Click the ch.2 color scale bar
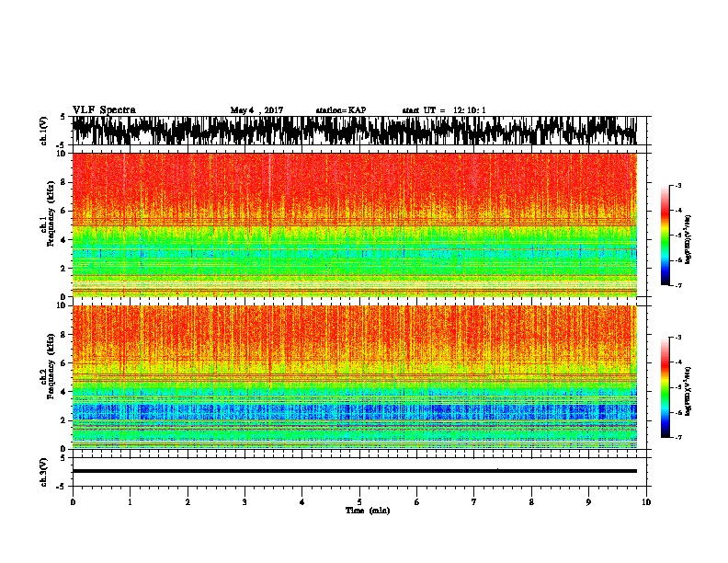Image resolution: width=728 pixels, height=563 pixels. tap(665, 387)
